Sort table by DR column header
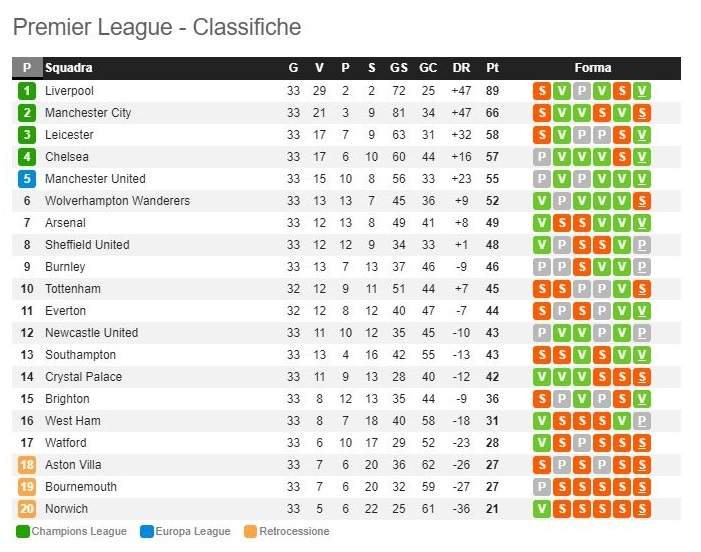Screen dimensions: 701x552 click(461, 68)
